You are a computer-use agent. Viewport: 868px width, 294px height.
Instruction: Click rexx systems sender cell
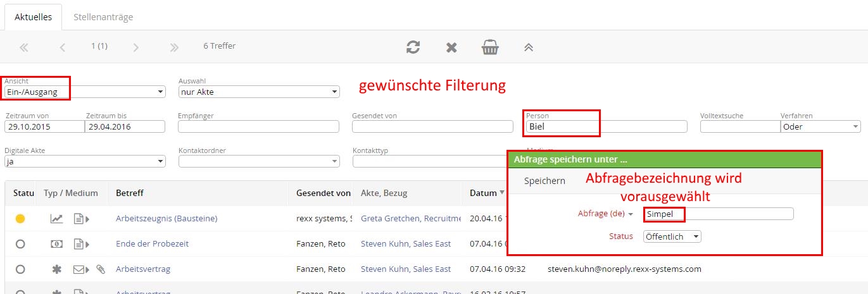tap(324, 219)
